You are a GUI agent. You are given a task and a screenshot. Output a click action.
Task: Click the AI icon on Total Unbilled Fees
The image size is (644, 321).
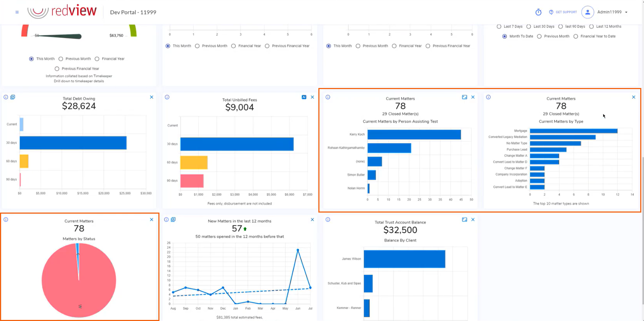pos(304,97)
